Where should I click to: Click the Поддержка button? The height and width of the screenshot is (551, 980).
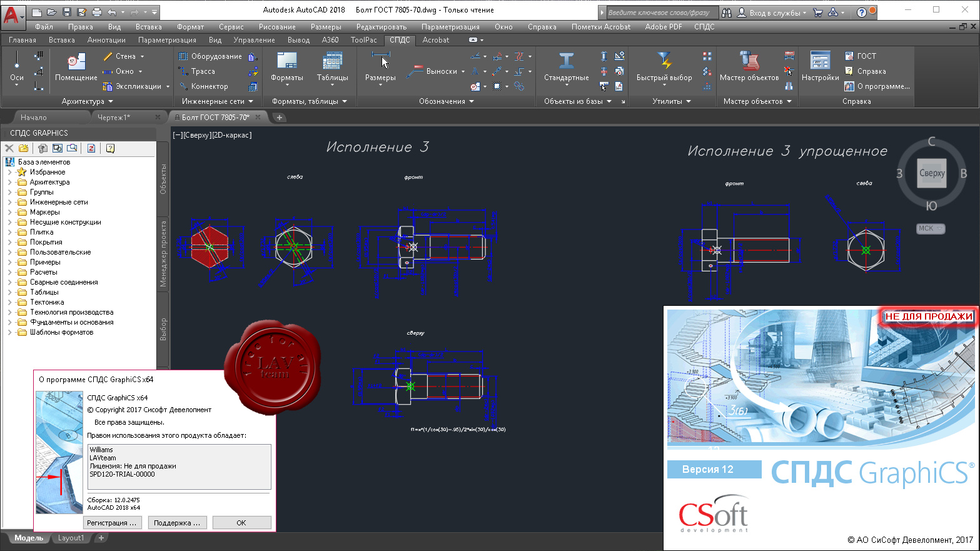pyautogui.click(x=177, y=523)
